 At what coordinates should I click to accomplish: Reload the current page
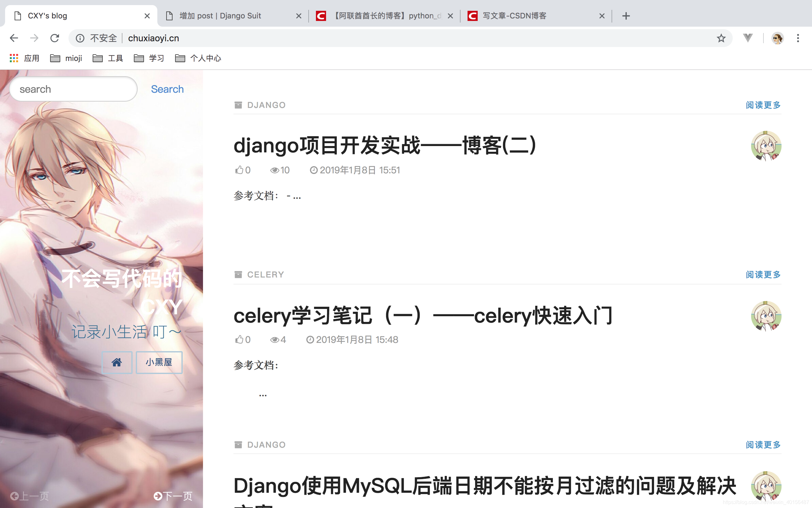click(55, 38)
